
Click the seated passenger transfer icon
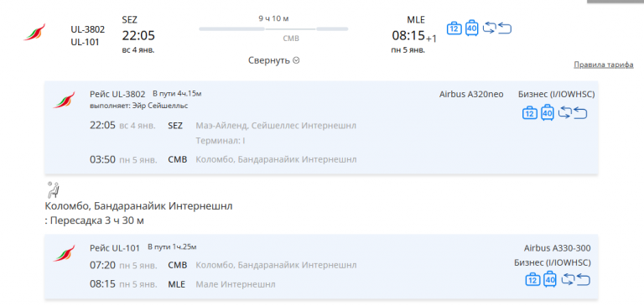coord(53,189)
